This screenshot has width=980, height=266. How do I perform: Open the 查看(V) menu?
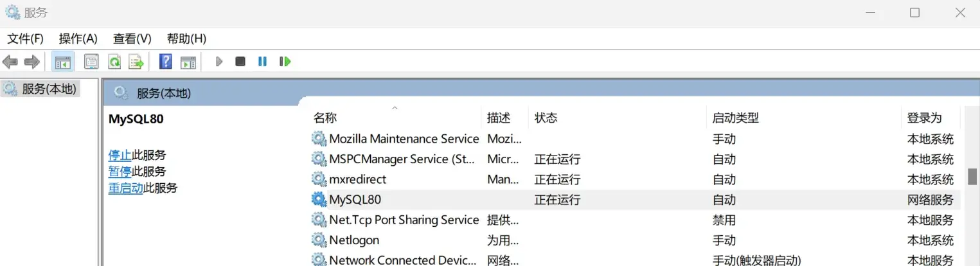pyautogui.click(x=132, y=39)
